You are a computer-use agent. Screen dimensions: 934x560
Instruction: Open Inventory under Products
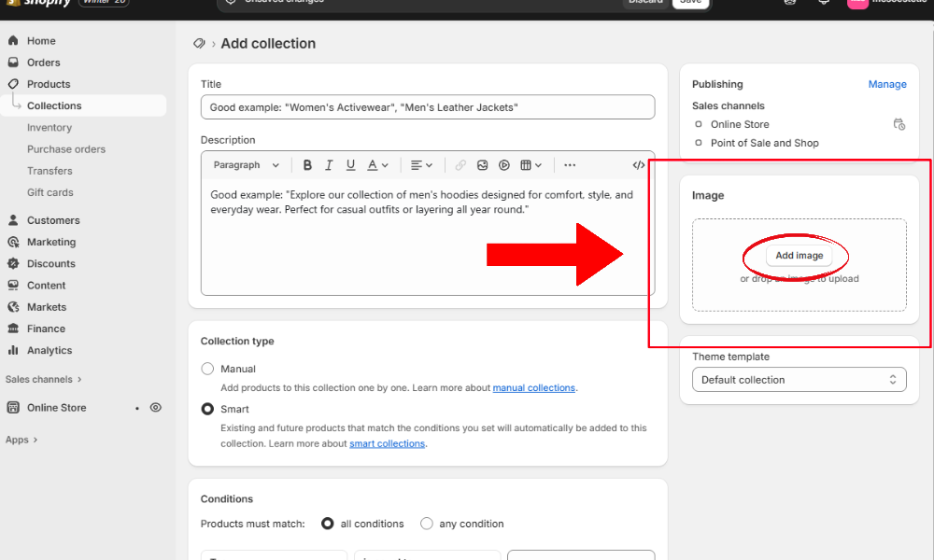[50, 128]
